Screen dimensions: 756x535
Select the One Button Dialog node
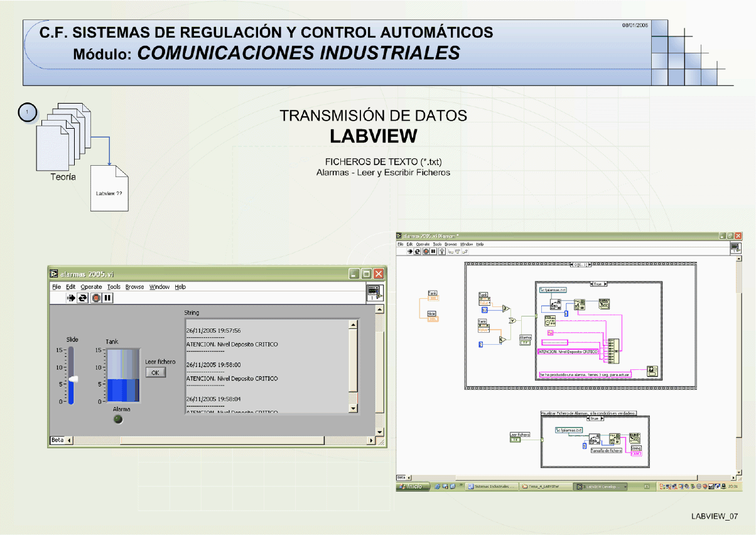click(x=652, y=371)
